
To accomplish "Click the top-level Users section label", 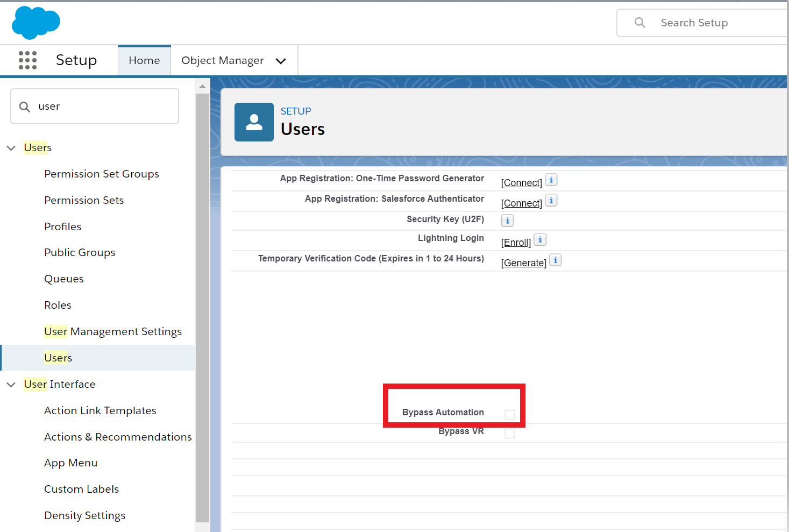I will [x=38, y=147].
